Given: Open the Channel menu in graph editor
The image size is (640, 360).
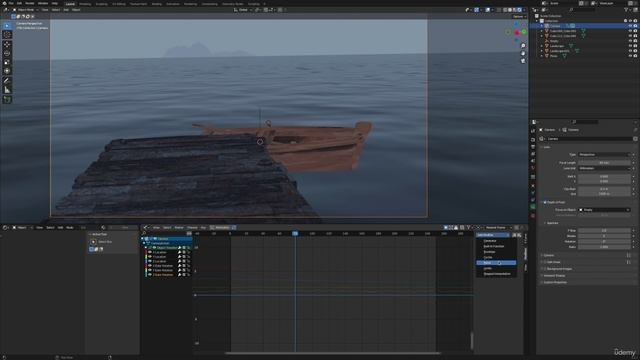Looking at the screenshot, I should pos(192,227).
